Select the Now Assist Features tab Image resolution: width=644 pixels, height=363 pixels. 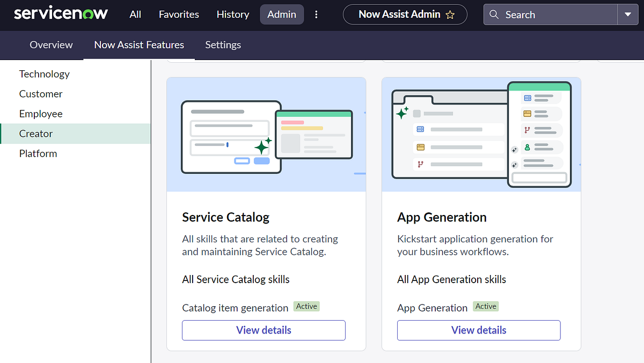pyautogui.click(x=138, y=45)
